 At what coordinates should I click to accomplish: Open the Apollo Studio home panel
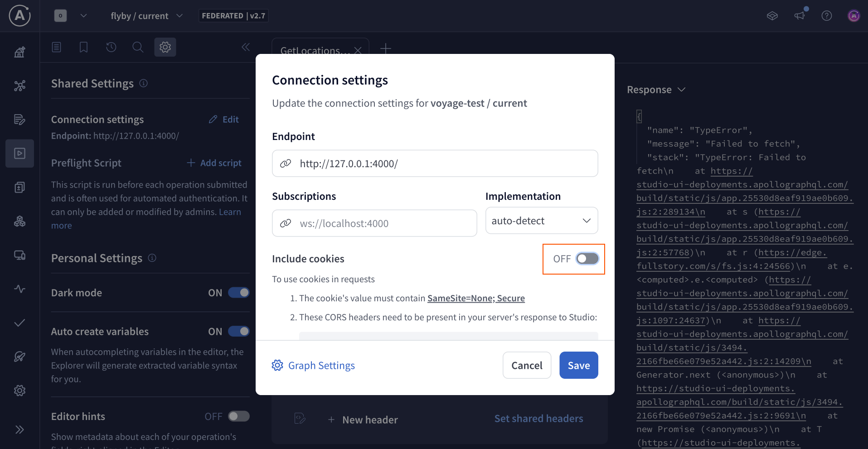[x=19, y=52]
